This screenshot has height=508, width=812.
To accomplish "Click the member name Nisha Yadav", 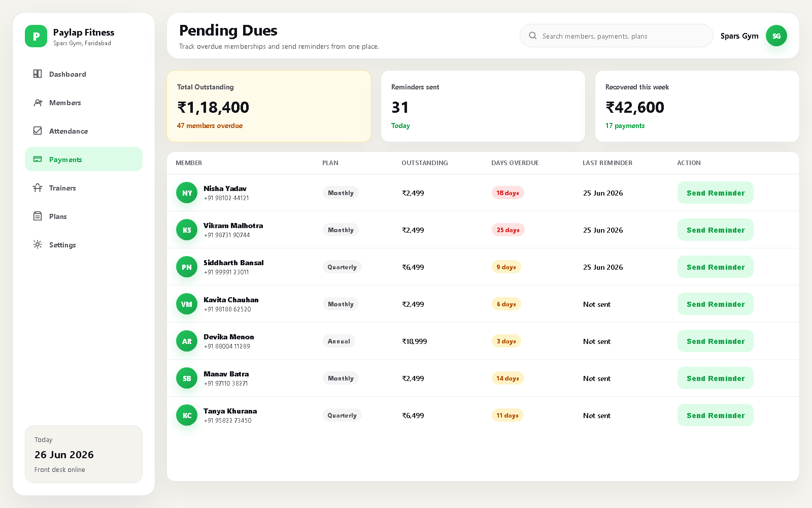I will point(225,188).
